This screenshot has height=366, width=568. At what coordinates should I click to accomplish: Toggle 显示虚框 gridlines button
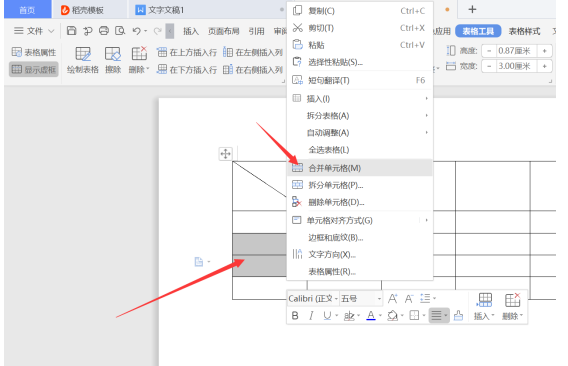[x=34, y=69]
